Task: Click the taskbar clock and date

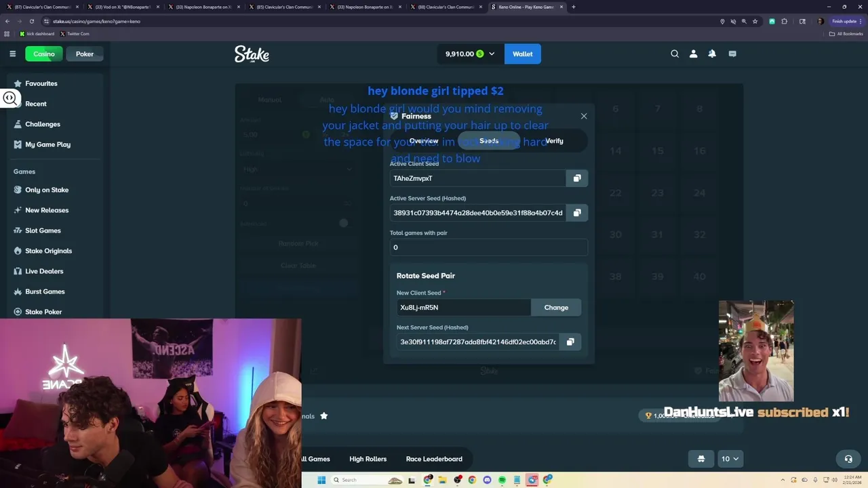Action: click(x=854, y=480)
